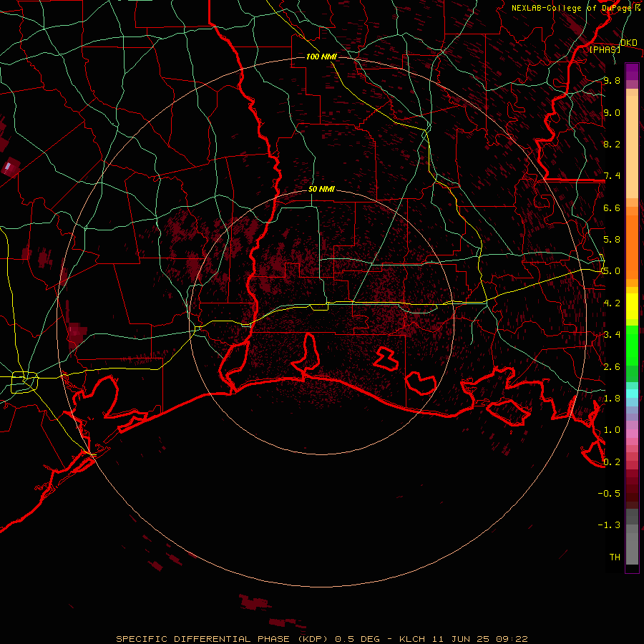Click the -0.5 scale value
The height and width of the screenshot is (644, 644).
(609, 494)
